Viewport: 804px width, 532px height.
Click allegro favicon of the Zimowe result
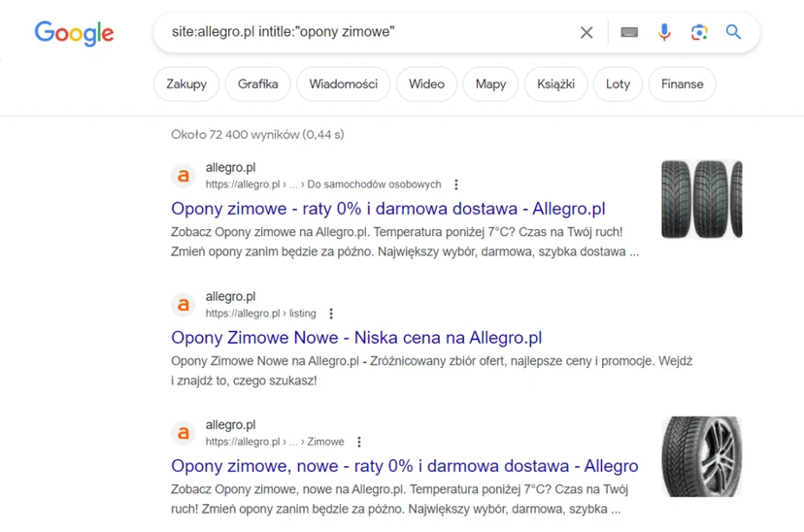[x=184, y=433]
